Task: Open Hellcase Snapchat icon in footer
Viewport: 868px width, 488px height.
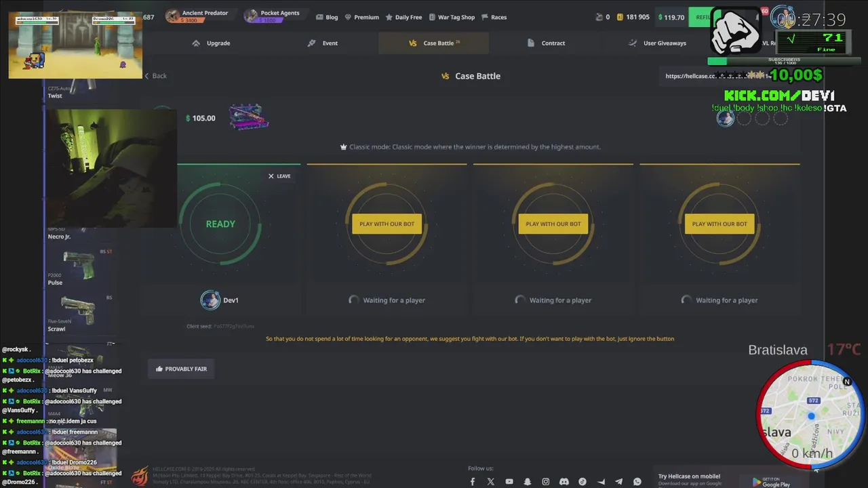Action: pos(528,482)
